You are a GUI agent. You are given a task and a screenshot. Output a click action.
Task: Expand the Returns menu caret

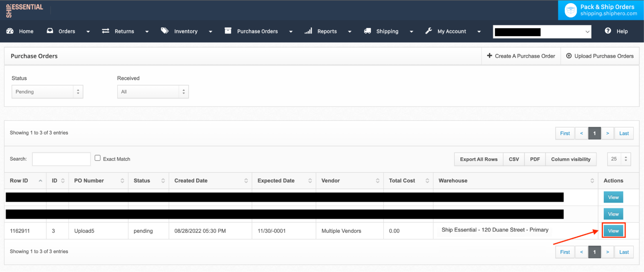[x=147, y=32]
